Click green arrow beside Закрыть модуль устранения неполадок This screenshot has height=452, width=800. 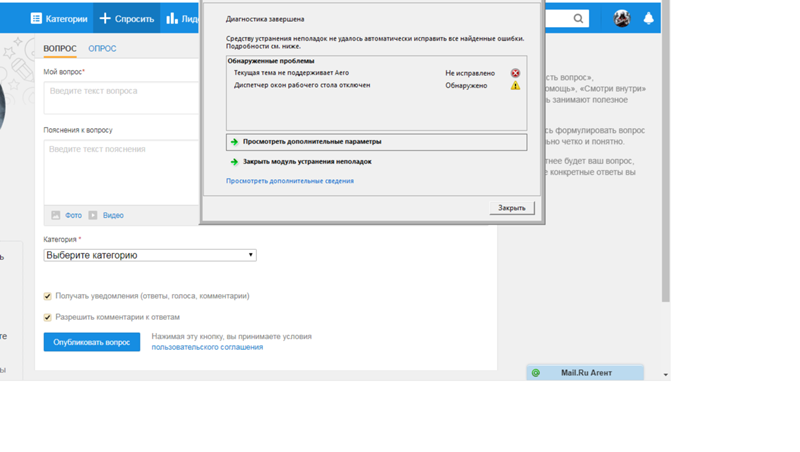[234, 162]
